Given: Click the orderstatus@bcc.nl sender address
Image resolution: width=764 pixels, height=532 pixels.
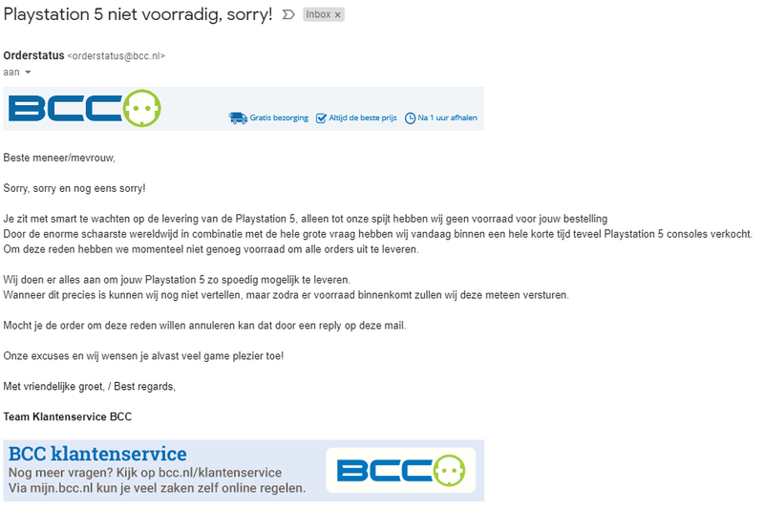Looking at the screenshot, I should tap(117, 56).
